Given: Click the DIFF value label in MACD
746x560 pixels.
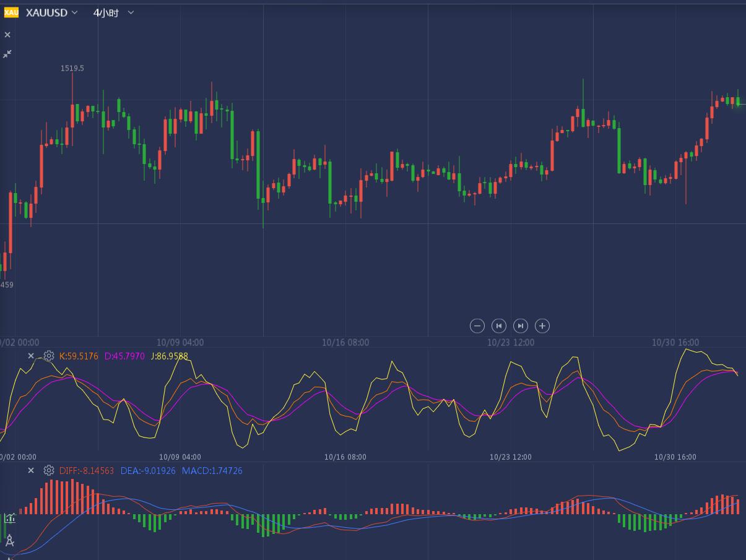Looking at the screenshot, I should 87,470.
